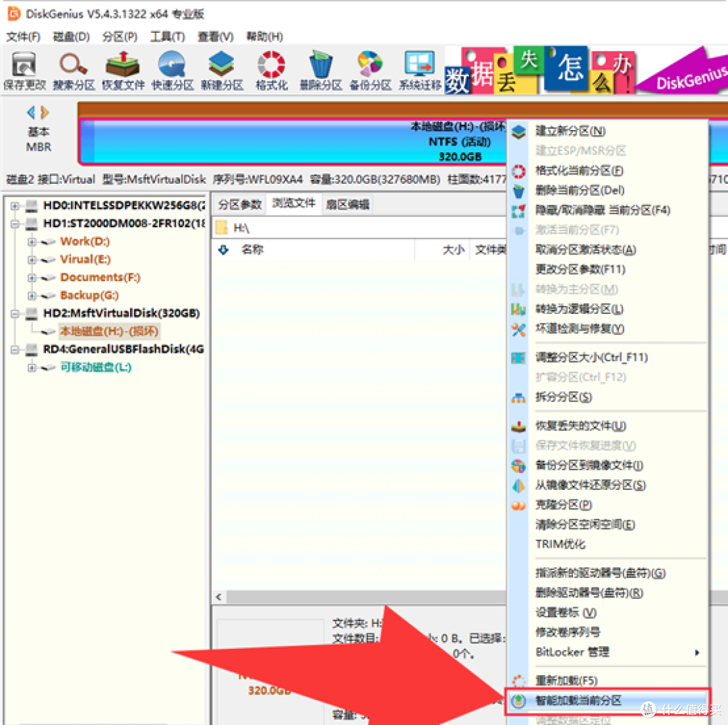
Task: Click the icon beside 转换为逻辑分区(L)
Action: tap(518, 309)
